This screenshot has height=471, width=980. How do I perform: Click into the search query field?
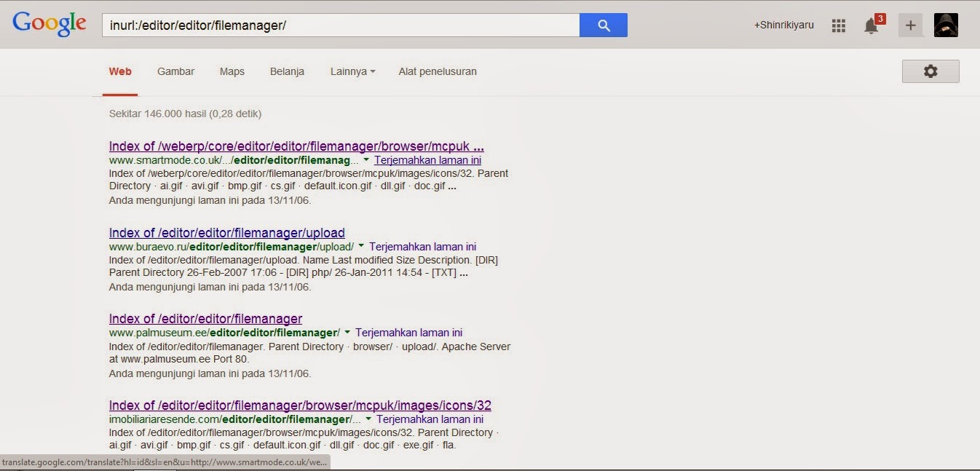click(341, 25)
